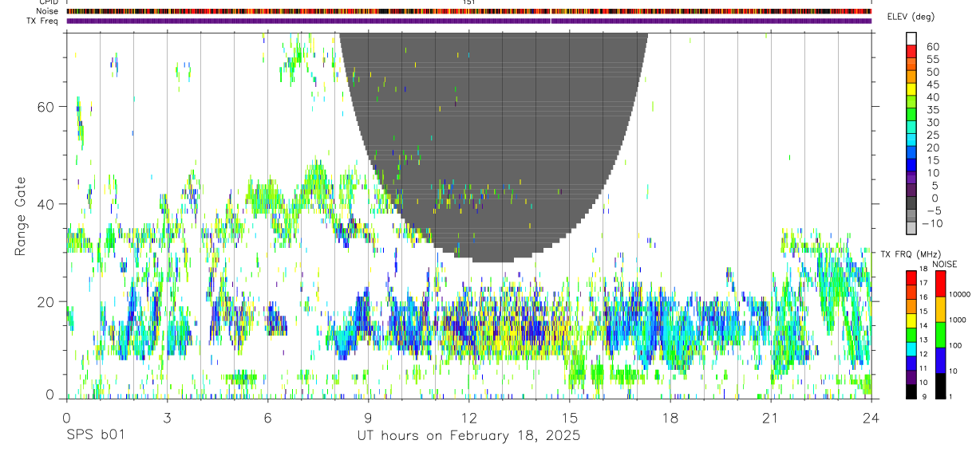Click the 'ELEV (deg)' color bar title
The width and height of the screenshot is (980, 452).
(911, 17)
